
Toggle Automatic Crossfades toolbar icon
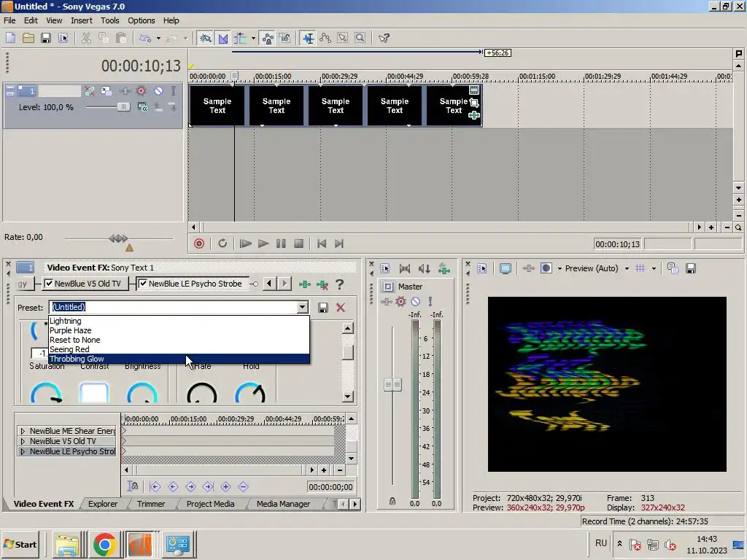click(x=223, y=38)
